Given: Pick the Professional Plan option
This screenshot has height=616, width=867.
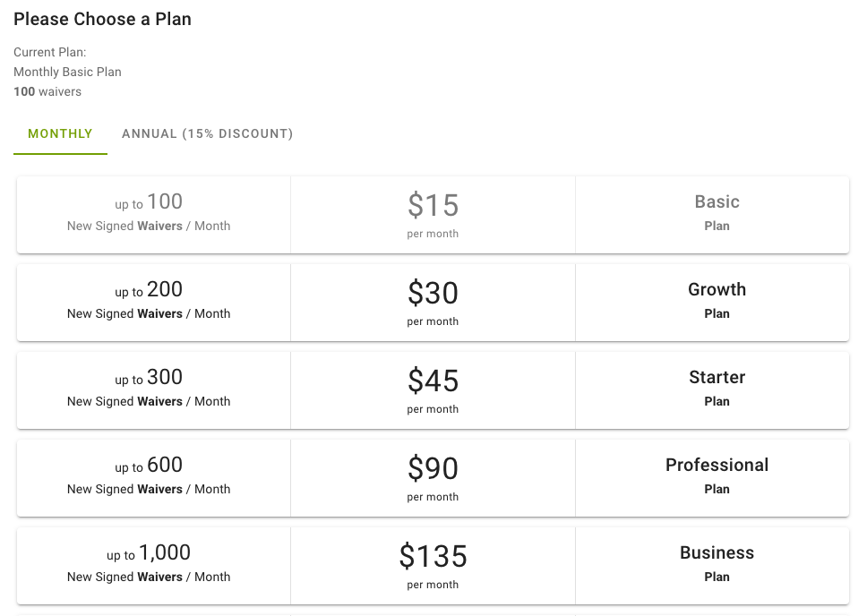Looking at the screenshot, I should coord(433,478).
